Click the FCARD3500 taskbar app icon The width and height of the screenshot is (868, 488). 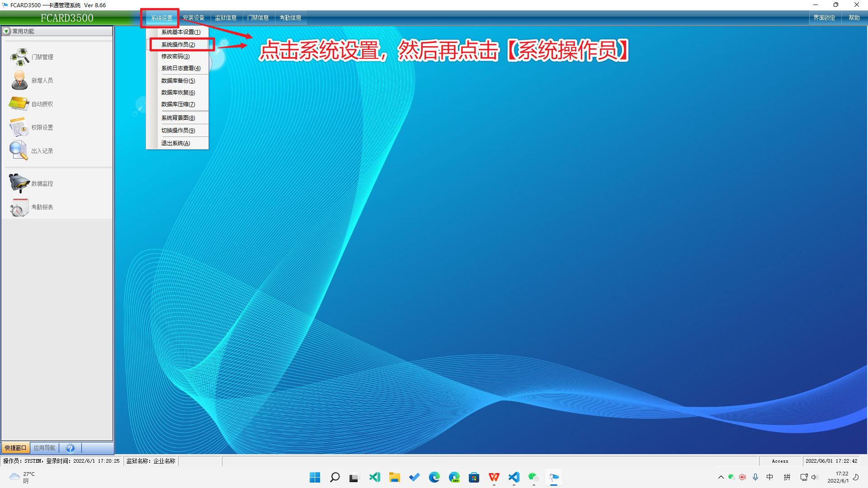pyautogui.click(x=554, y=477)
